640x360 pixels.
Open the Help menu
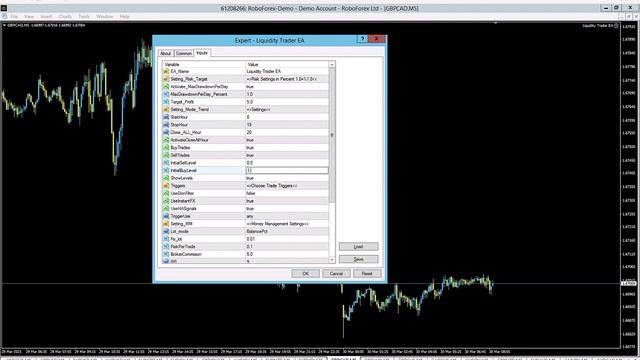(x=124, y=17)
